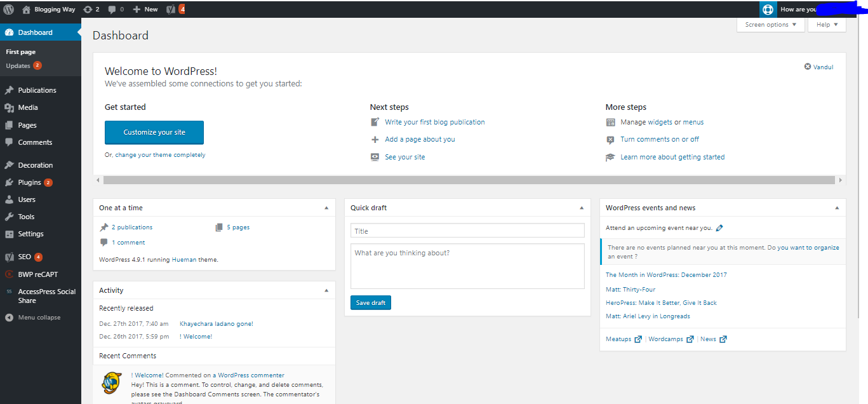The height and width of the screenshot is (404, 868).
Task: Click the BWP reCAPT icon in sidebar
Action: click(9, 274)
